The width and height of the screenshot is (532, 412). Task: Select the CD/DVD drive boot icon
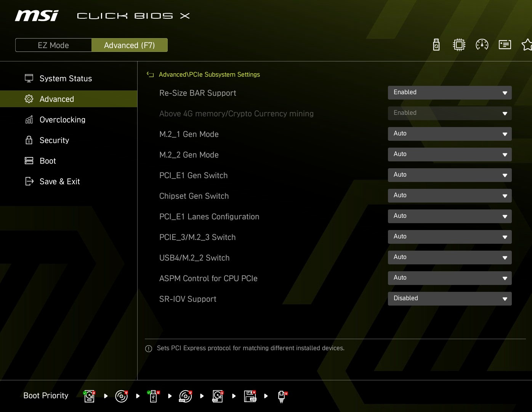pyautogui.click(x=122, y=396)
